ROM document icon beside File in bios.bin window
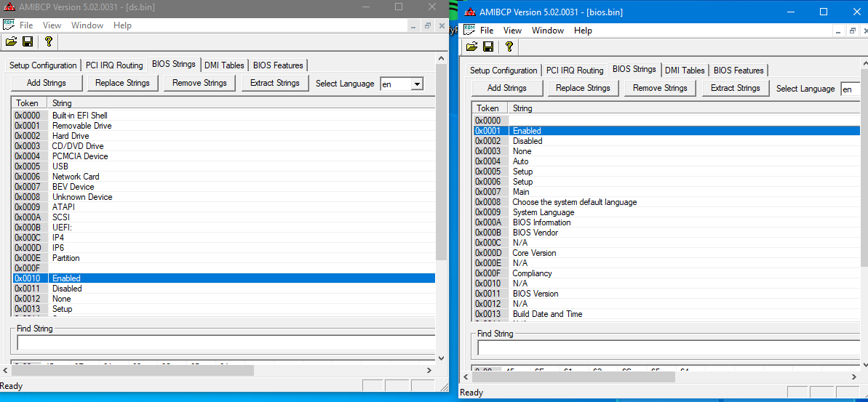868x402 pixels. tap(469, 30)
